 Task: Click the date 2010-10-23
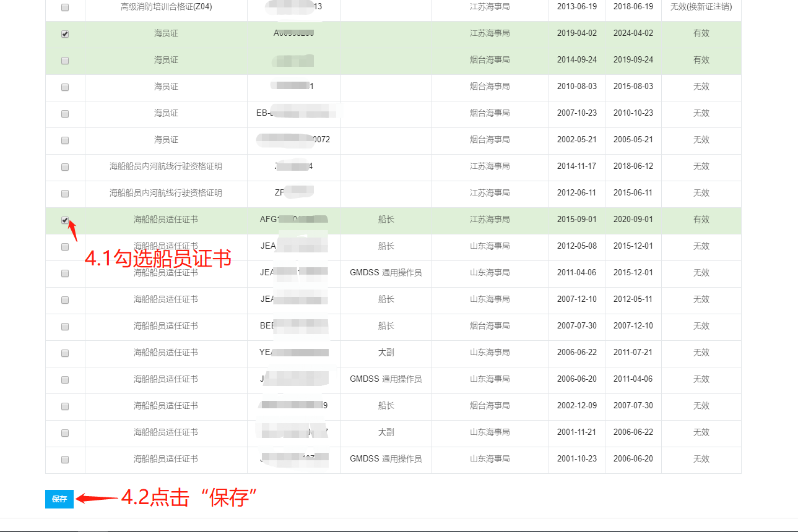pos(633,113)
